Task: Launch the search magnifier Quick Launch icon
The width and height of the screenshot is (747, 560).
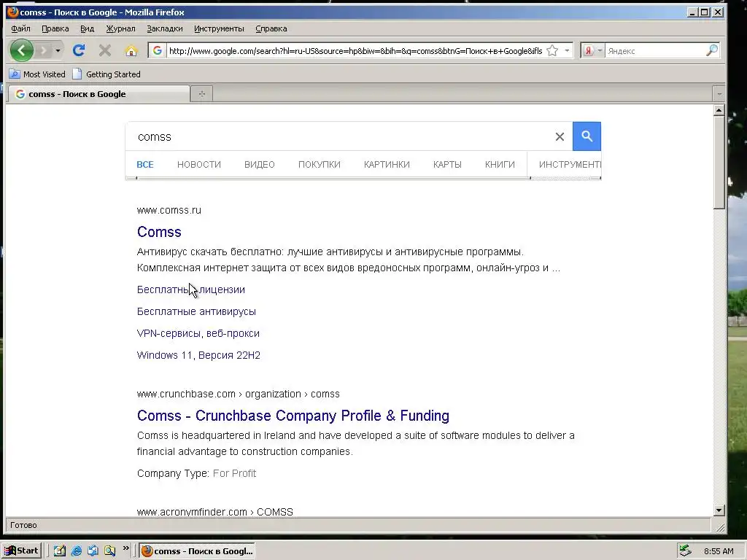Action: pos(109,551)
